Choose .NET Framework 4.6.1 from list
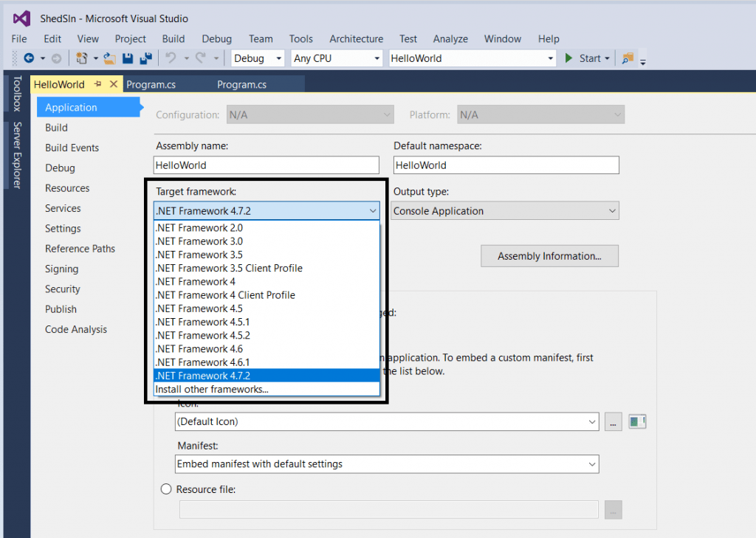 pyautogui.click(x=267, y=362)
